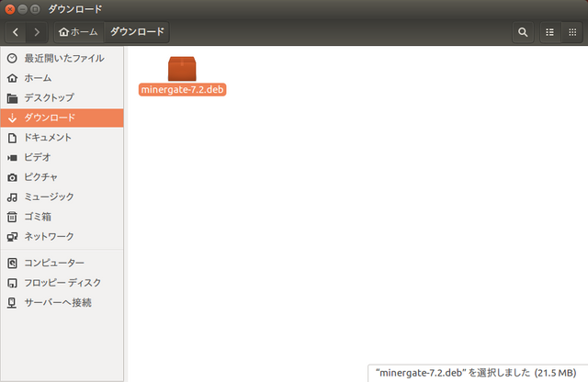The image size is (588, 382).
Task: Select the minergate-7.2.deb package icon
Action: [182, 69]
